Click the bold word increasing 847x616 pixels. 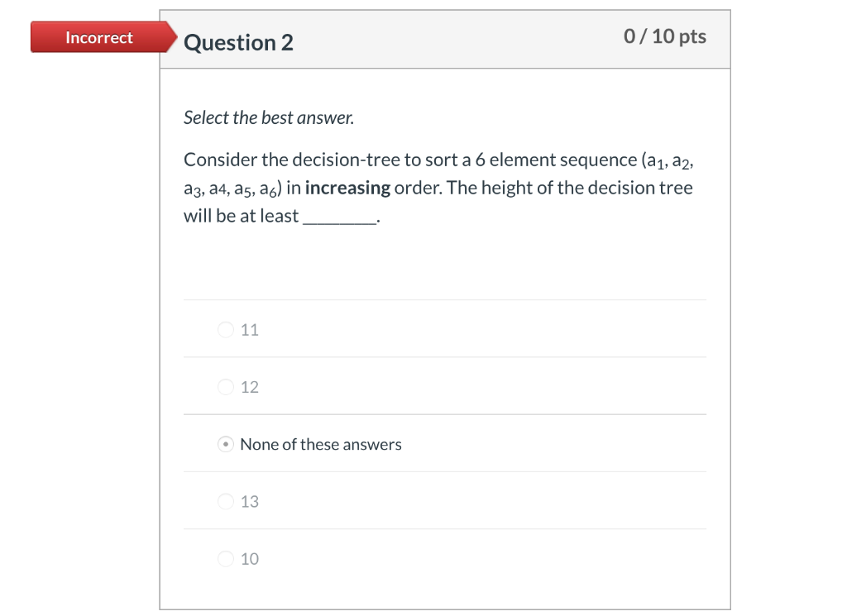coord(347,188)
